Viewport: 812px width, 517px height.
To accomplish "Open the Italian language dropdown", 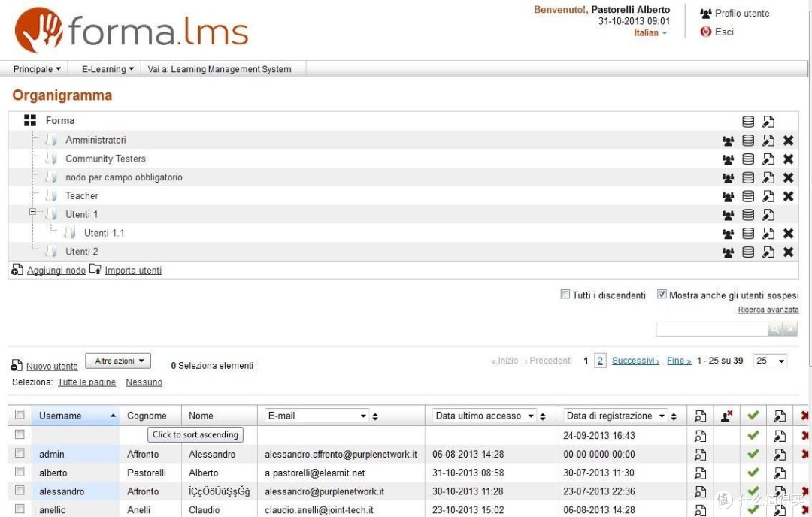I will click(x=650, y=33).
